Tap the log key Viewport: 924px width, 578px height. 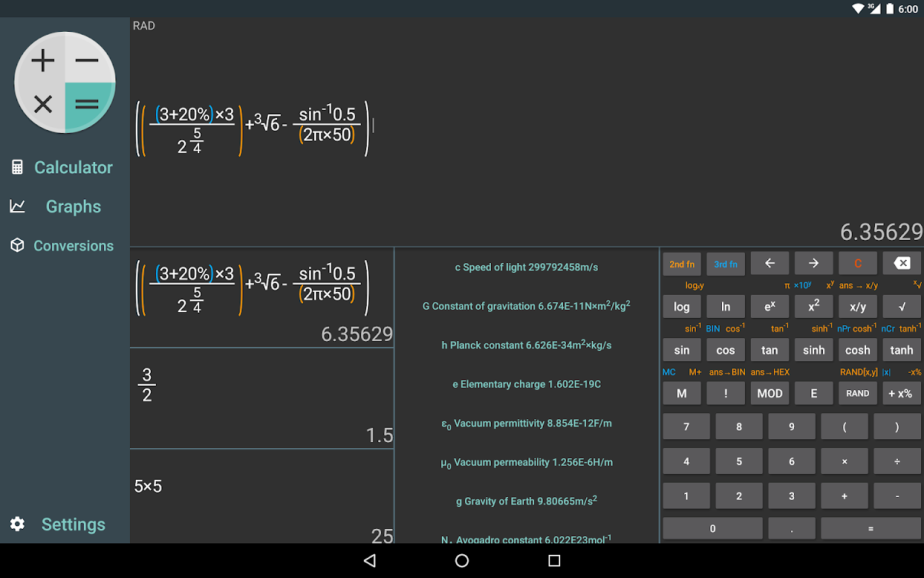pos(681,306)
